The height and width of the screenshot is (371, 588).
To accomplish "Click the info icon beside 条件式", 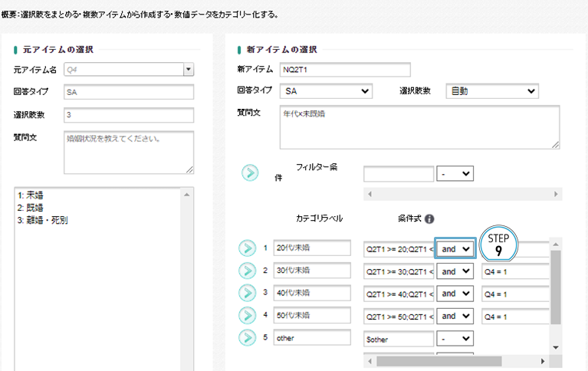I will point(429,218).
